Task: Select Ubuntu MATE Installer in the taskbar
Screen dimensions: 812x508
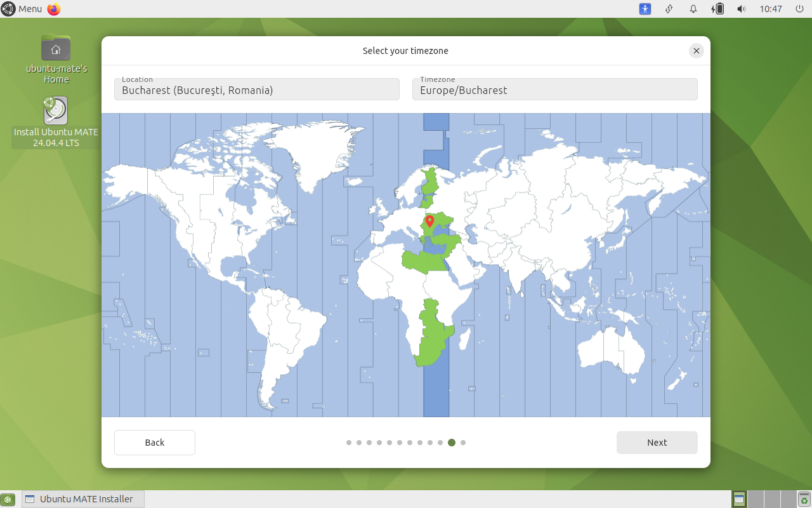Action: [83, 499]
